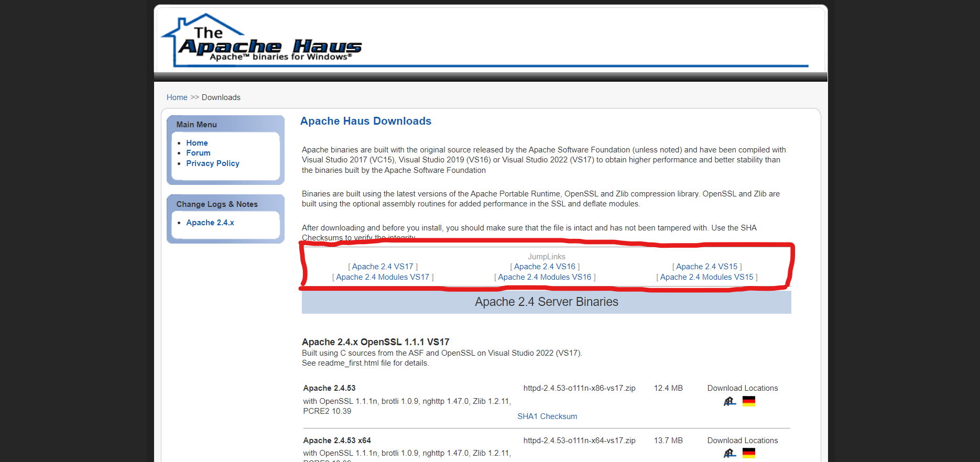Click German flag mirror for Apache 2.4.53 x86
This screenshot has width=980, height=462.
tap(749, 401)
